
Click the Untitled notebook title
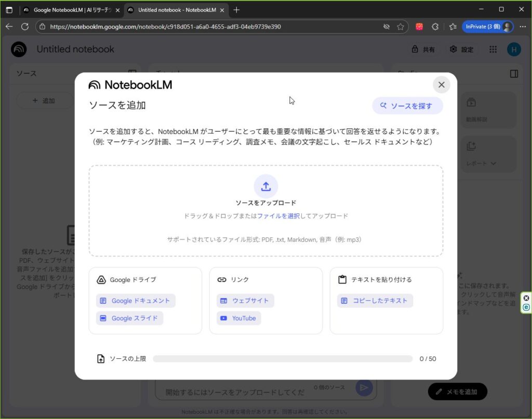tap(75, 49)
